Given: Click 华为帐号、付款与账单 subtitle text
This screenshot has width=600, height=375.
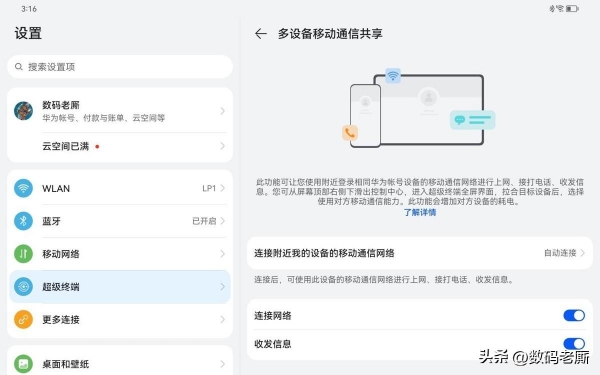Looking at the screenshot, I should click(x=103, y=118).
